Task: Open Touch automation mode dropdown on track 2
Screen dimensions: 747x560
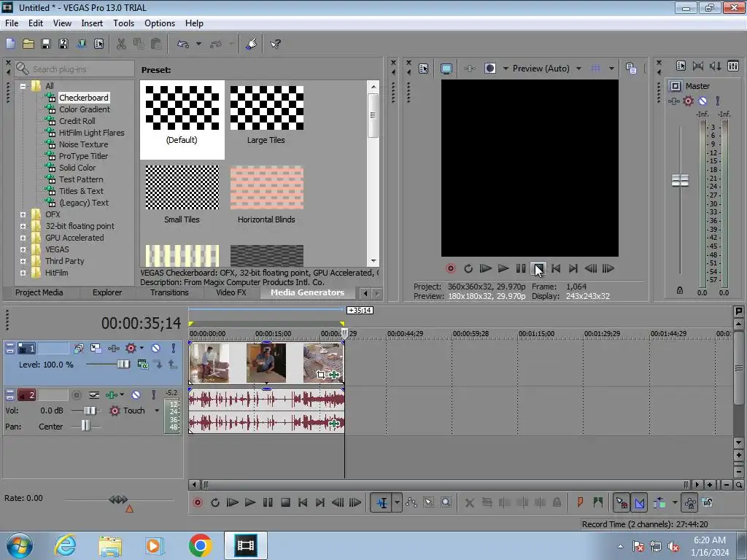Action: point(156,411)
